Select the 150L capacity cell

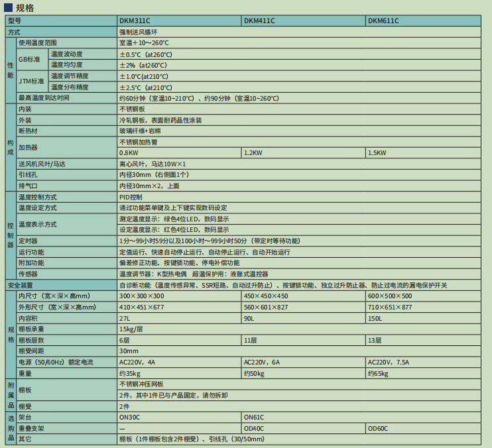point(423,319)
